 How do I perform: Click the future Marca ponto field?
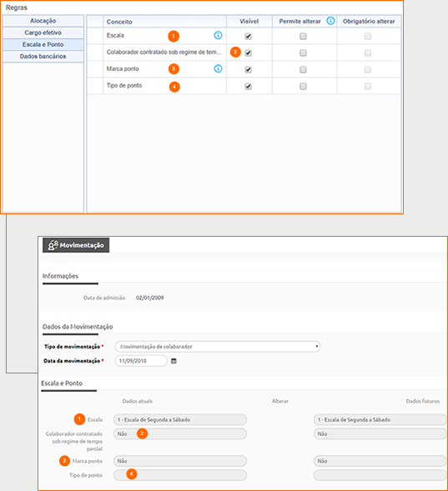380,461
